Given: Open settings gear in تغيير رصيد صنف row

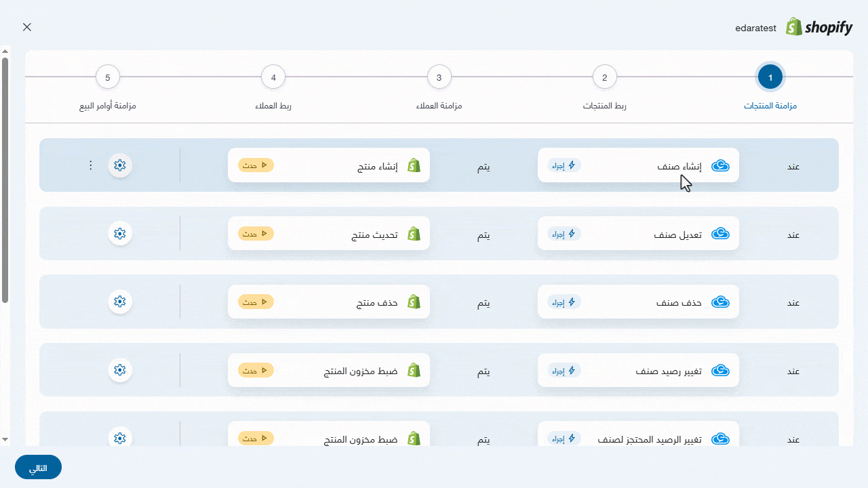Looking at the screenshot, I should tap(120, 370).
